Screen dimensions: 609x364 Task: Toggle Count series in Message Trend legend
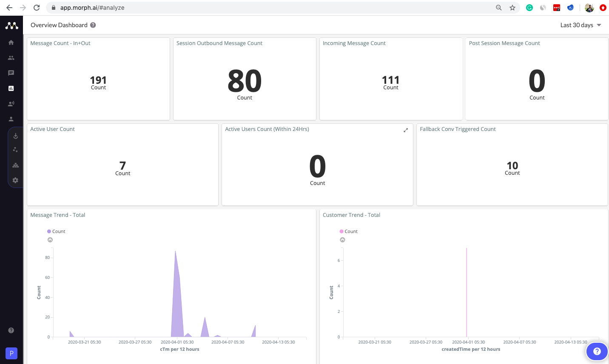pos(56,231)
